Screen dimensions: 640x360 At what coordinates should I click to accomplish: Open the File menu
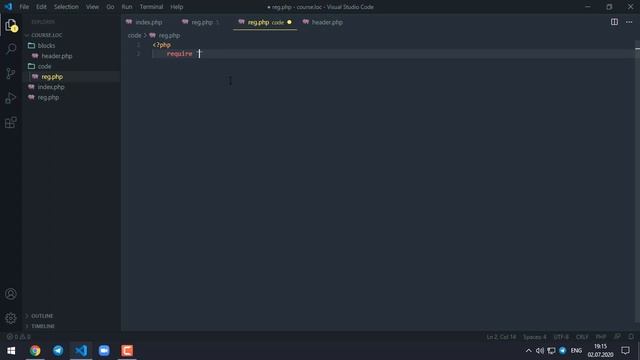click(x=24, y=7)
